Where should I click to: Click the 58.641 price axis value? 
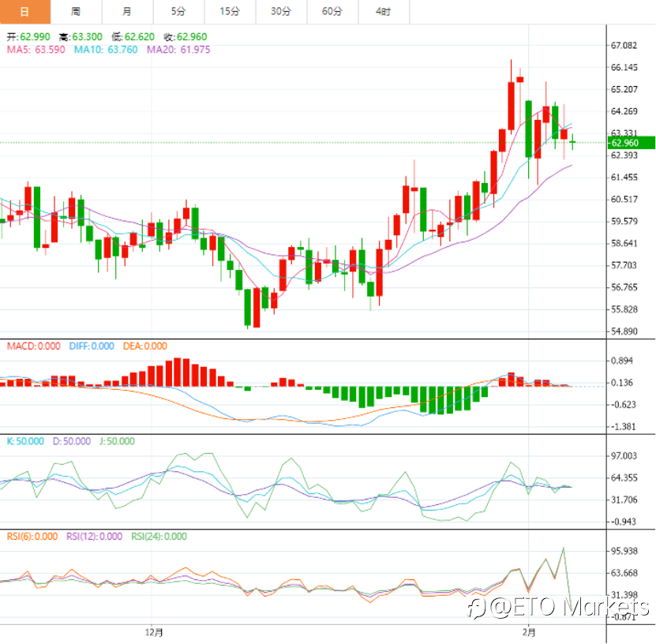(624, 243)
